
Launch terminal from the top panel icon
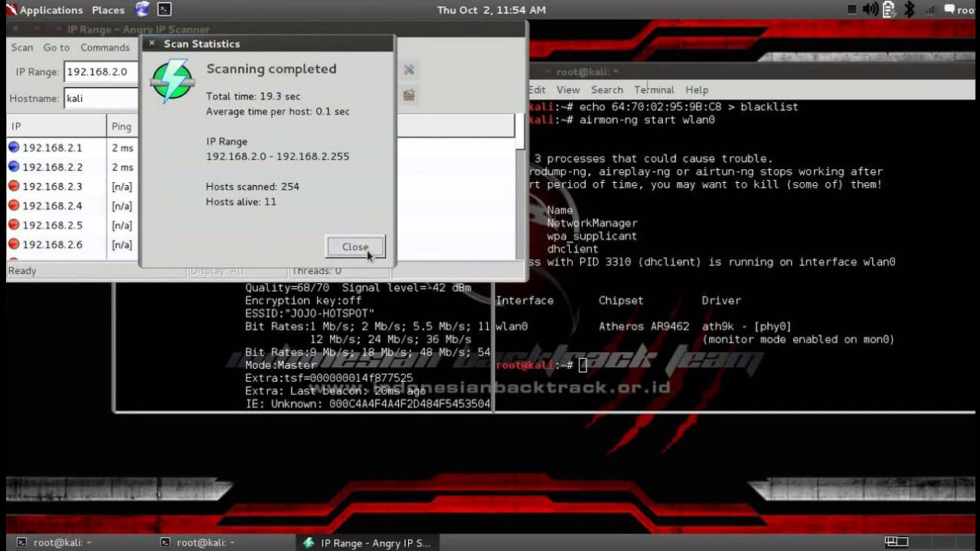[164, 10]
